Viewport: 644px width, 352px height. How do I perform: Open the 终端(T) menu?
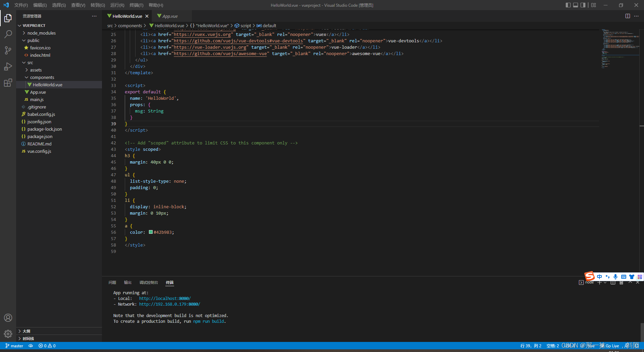point(136,5)
